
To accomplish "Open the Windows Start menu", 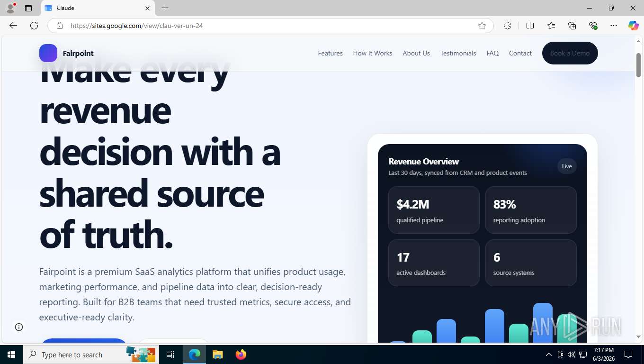I will point(11,355).
